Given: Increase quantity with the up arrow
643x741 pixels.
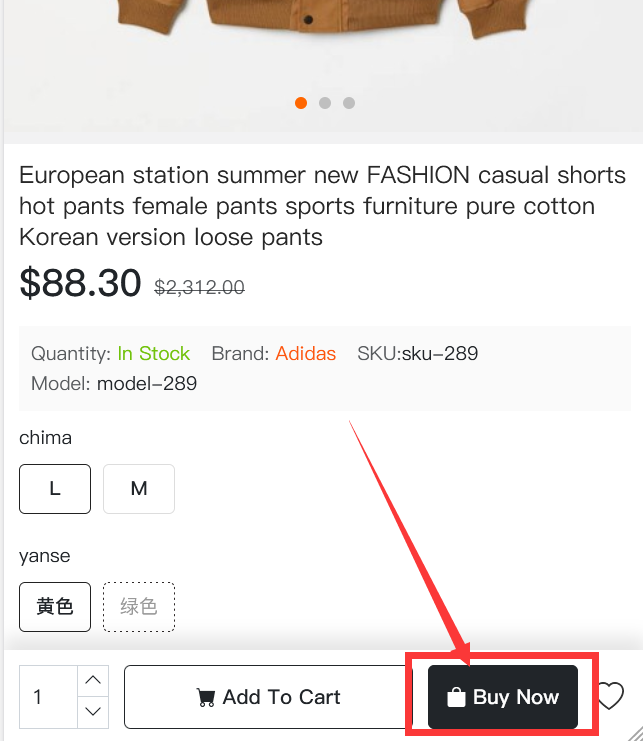Looking at the screenshot, I should pyautogui.click(x=93, y=681).
